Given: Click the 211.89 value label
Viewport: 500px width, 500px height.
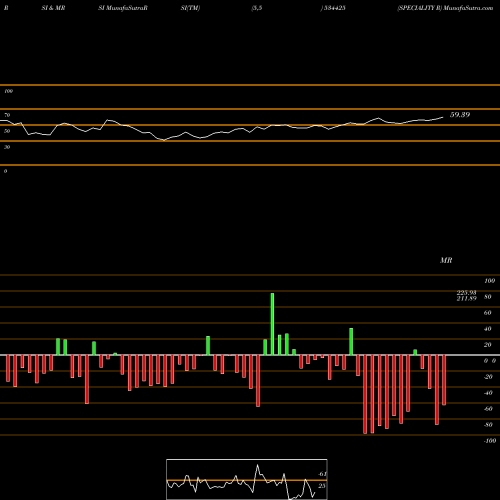Looking at the screenshot, I should [x=466, y=298].
